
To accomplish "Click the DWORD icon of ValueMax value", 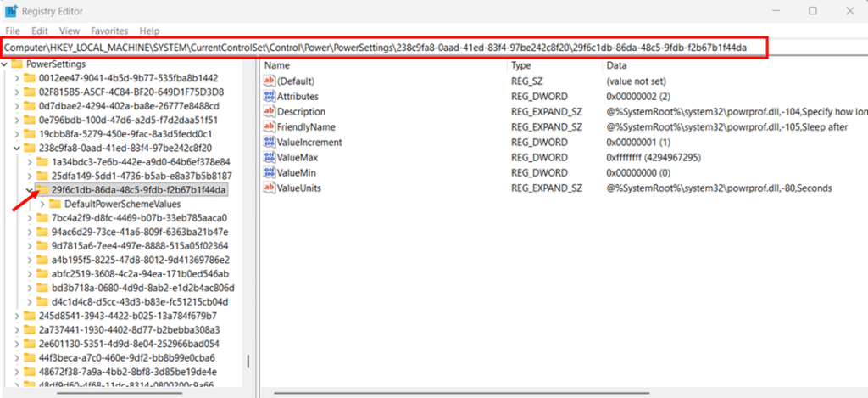I will pyautogui.click(x=270, y=158).
